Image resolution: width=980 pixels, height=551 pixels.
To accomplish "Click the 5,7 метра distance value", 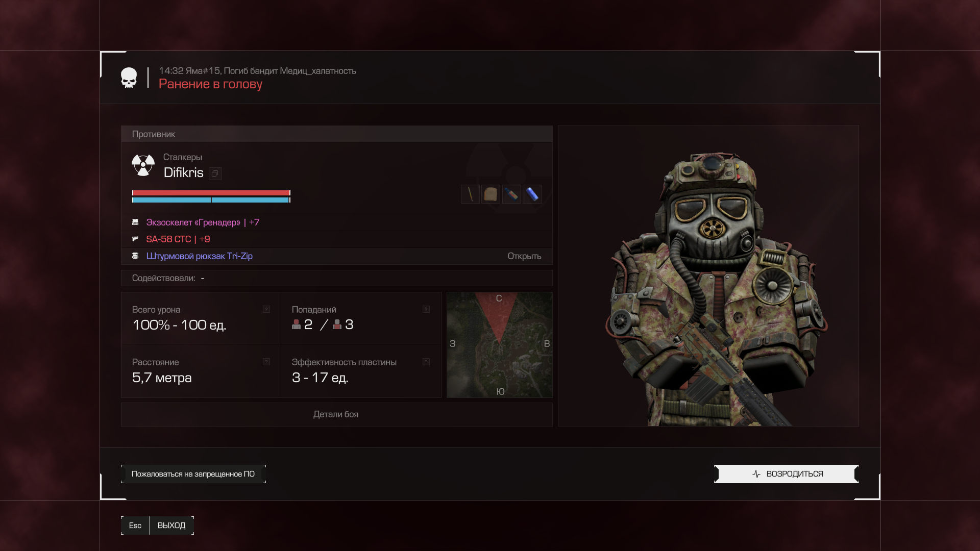I will pos(162,378).
